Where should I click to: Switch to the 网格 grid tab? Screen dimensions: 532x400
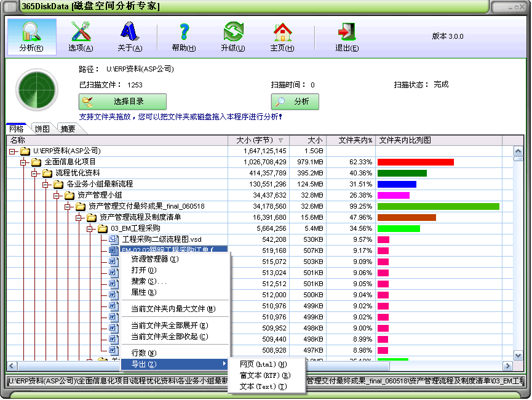tap(17, 129)
